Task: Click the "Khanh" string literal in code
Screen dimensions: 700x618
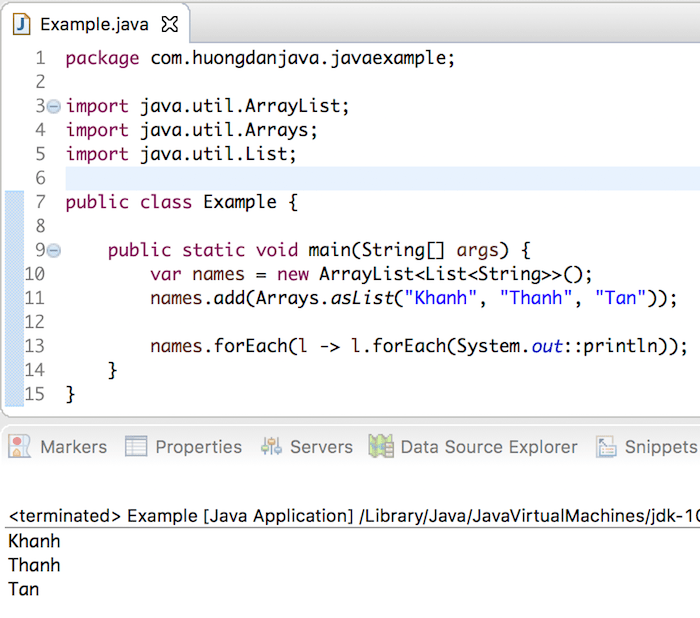Action: (x=441, y=298)
